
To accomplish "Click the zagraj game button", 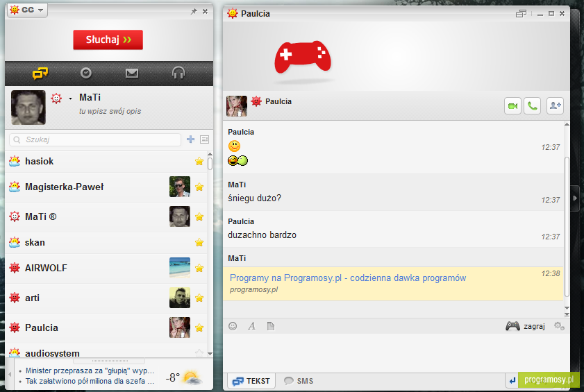I will (525, 326).
